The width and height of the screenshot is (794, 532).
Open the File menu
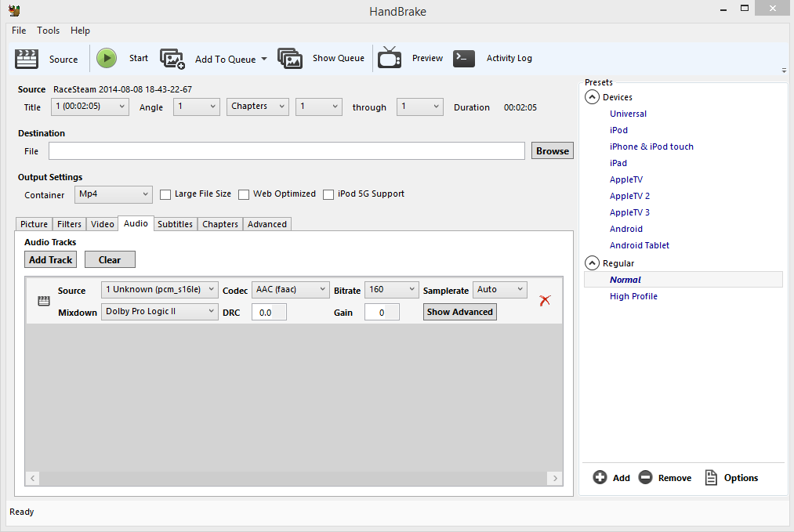coord(19,31)
